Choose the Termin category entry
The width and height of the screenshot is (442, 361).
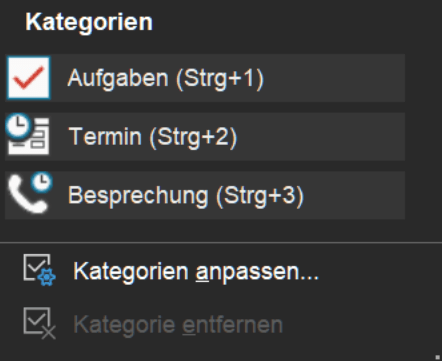[x=205, y=137]
